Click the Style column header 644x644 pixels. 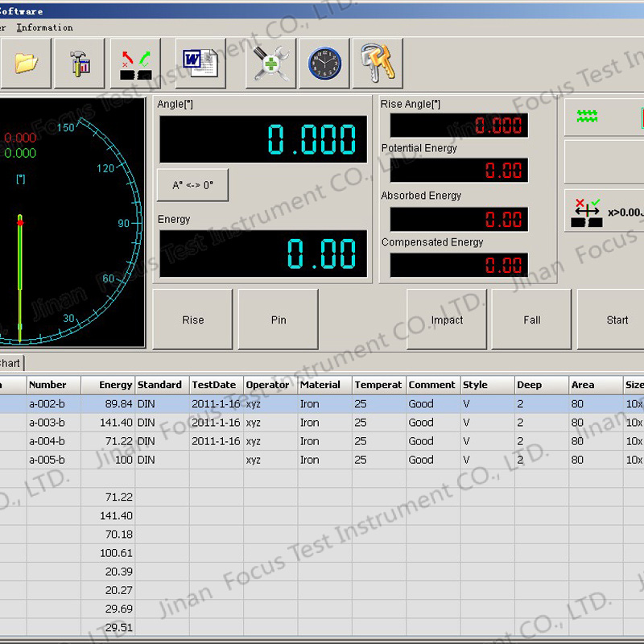[488, 385]
